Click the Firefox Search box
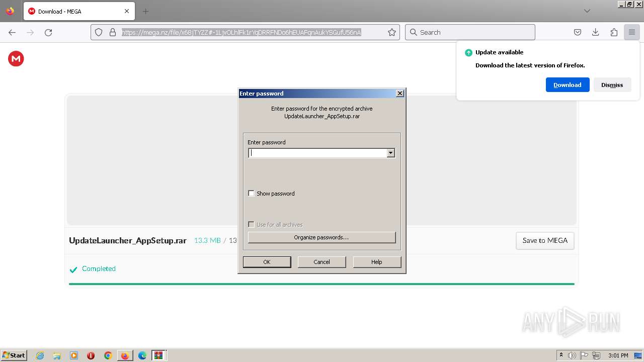644x362 pixels. [x=470, y=32]
